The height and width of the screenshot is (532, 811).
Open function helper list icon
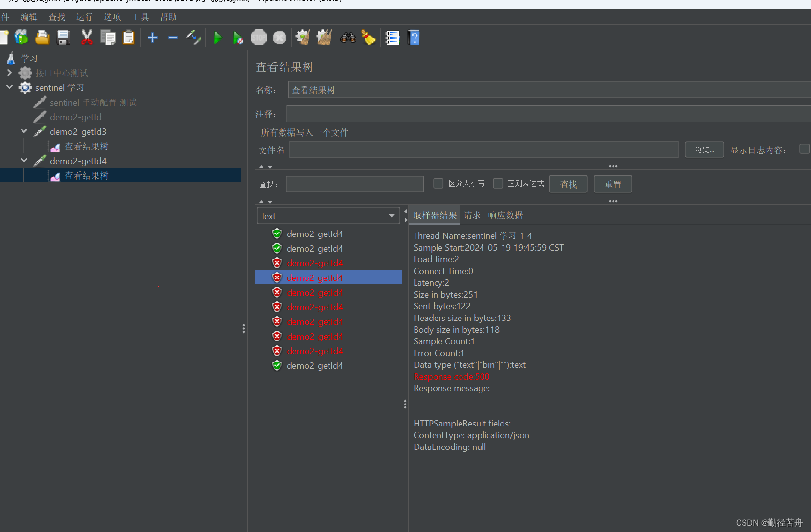pos(392,38)
